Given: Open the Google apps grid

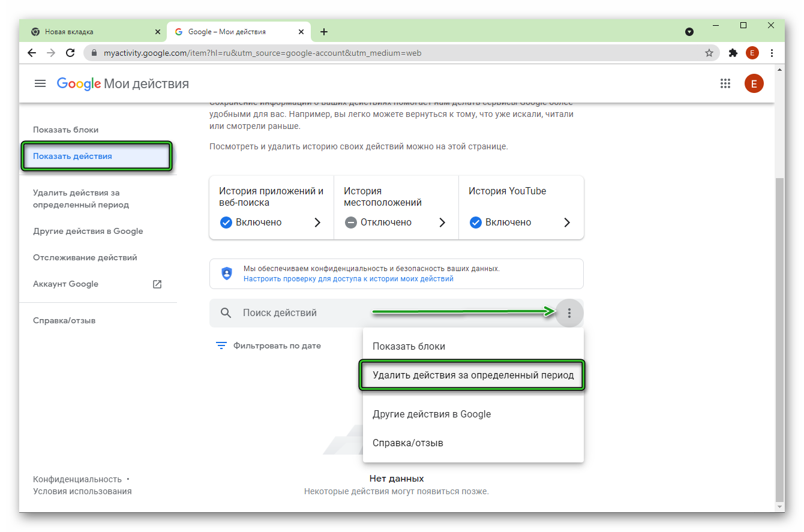Looking at the screenshot, I should tap(725, 83).
